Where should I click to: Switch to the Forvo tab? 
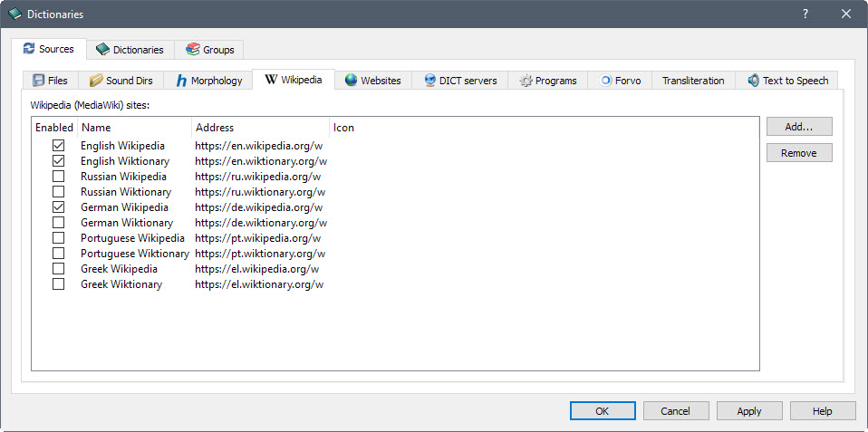point(620,81)
